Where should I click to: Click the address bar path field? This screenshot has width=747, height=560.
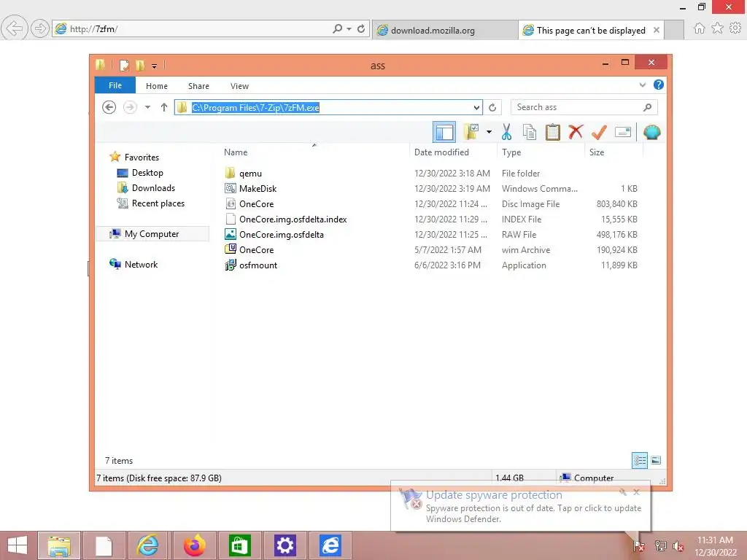329,107
